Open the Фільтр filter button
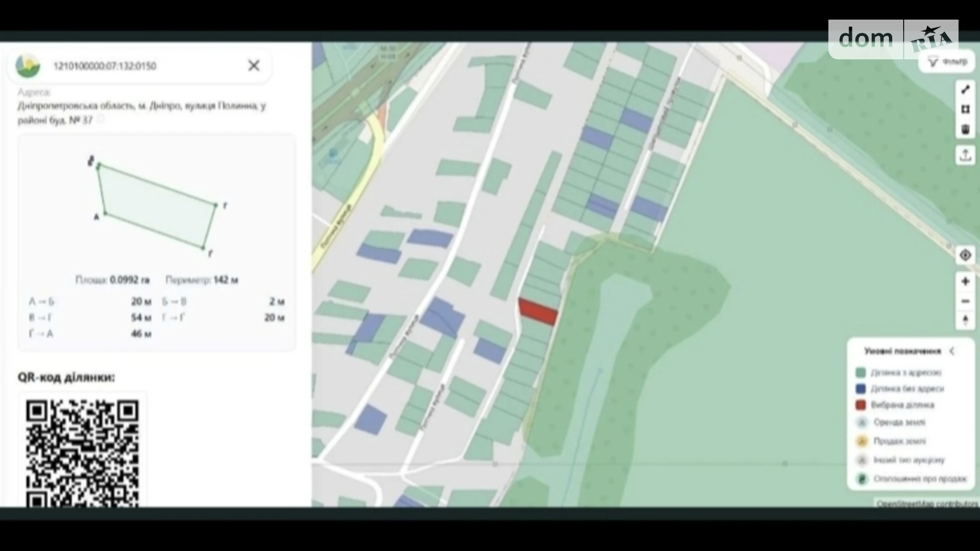Screen dimensions: 980x551 [x=947, y=62]
